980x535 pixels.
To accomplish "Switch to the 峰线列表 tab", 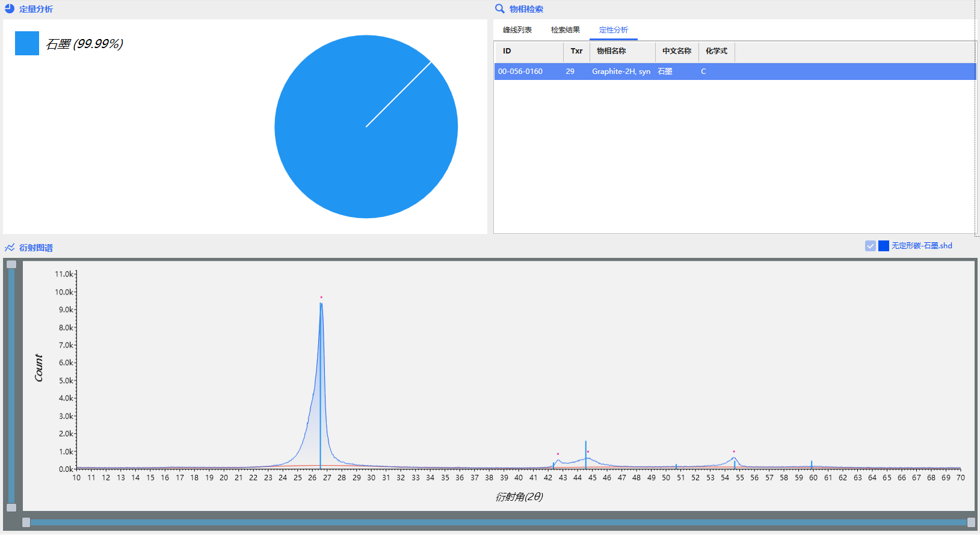I will click(517, 30).
